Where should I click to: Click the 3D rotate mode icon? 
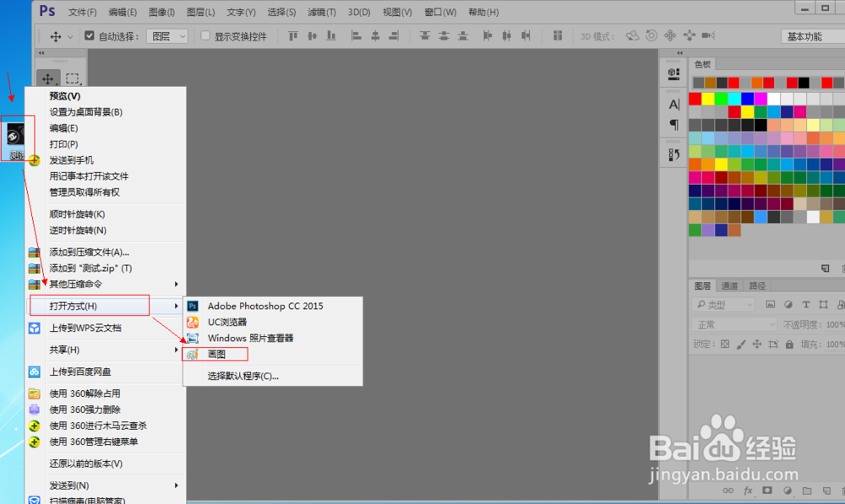[632, 36]
